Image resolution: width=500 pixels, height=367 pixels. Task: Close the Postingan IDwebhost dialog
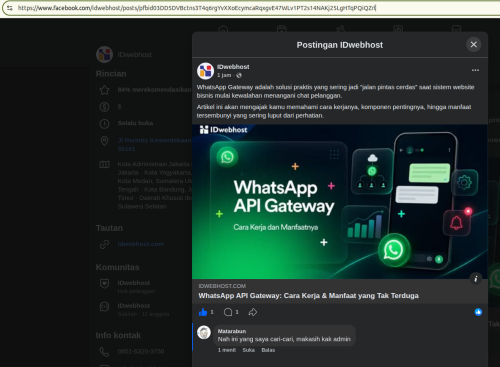[473, 45]
